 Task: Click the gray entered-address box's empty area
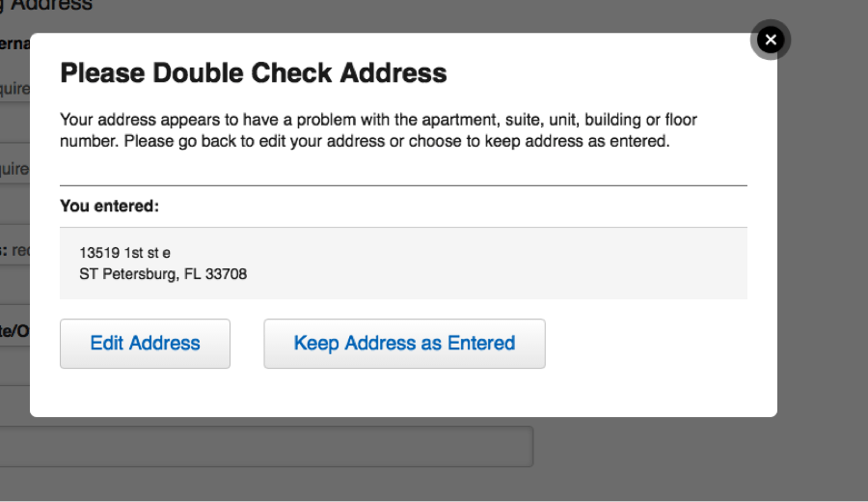point(499,264)
